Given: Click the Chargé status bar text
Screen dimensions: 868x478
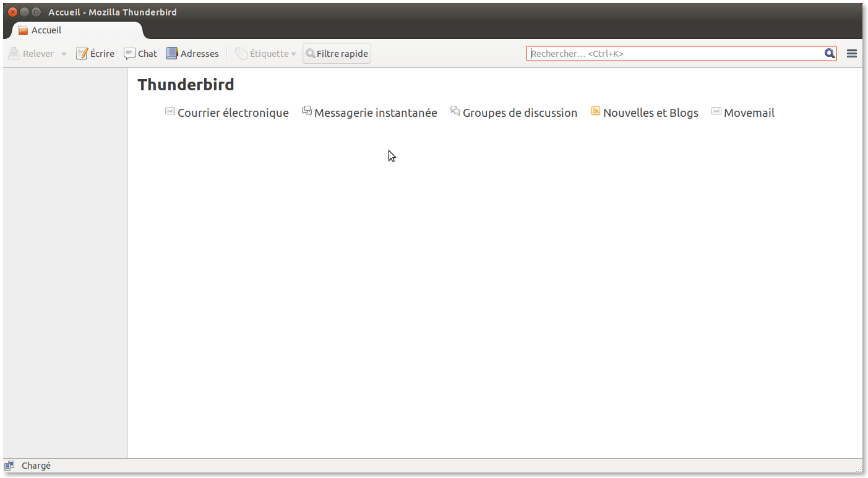Looking at the screenshot, I should click(36, 466).
